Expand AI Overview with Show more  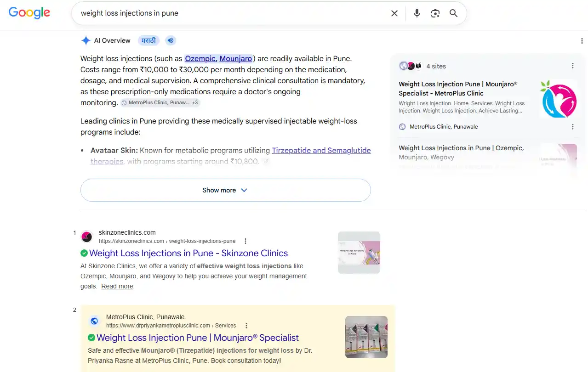225,190
